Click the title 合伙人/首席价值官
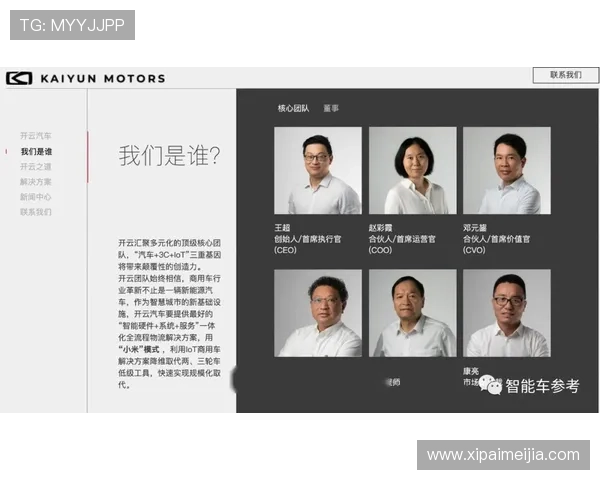The height and width of the screenshot is (480, 600). (x=496, y=239)
